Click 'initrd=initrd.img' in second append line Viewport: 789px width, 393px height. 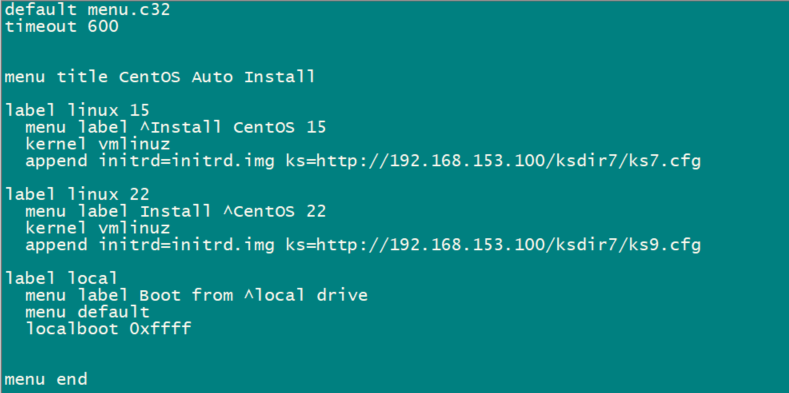click(186, 245)
